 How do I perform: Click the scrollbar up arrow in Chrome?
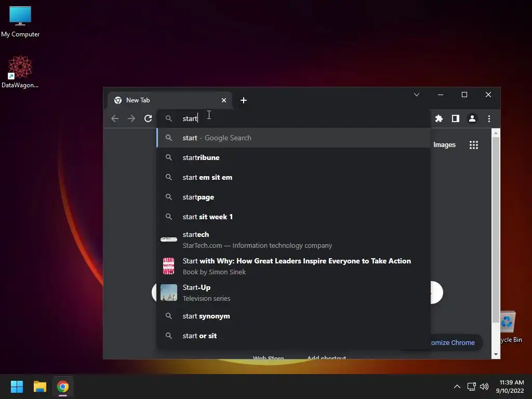(x=496, y=133)
